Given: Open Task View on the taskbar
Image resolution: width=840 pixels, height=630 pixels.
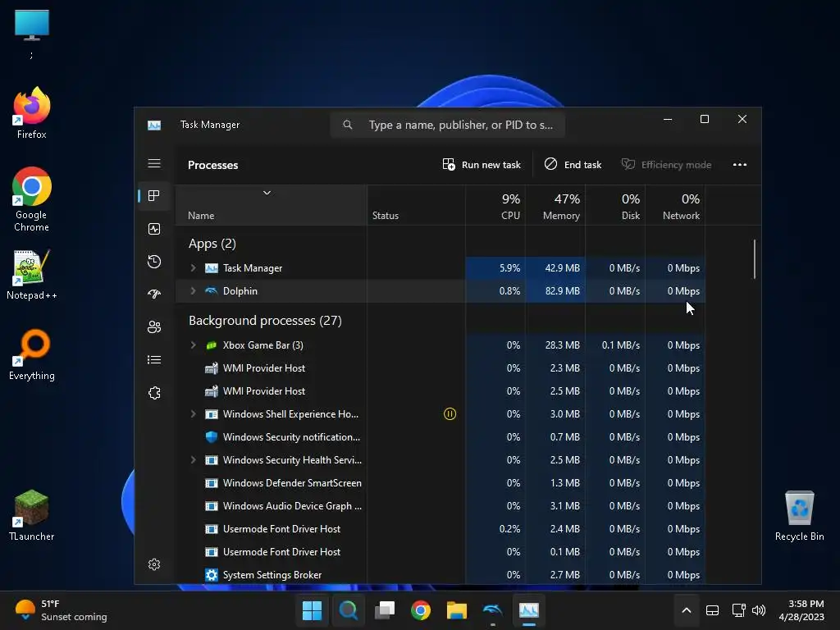Looking at the screenshot, I should (x=385, y=610).
